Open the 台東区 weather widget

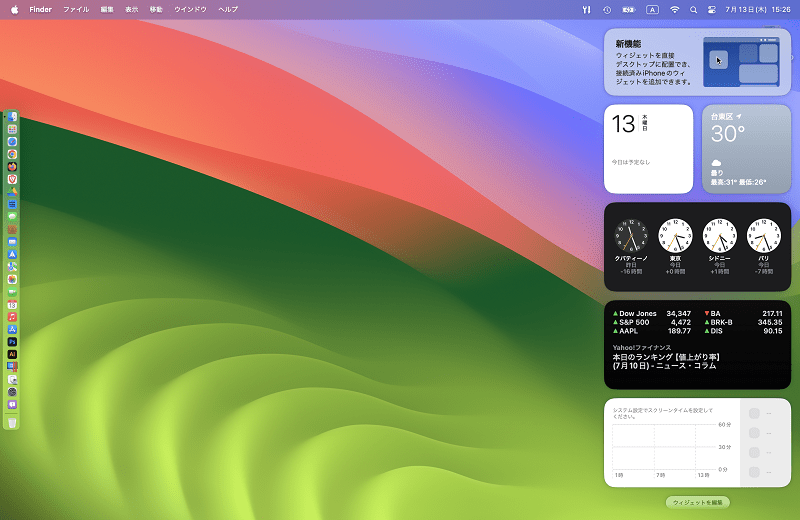(746, 149)
